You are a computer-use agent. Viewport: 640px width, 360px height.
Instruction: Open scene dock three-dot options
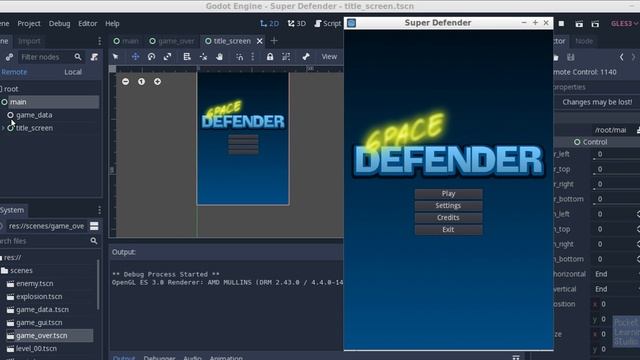(x=99, y=41)
